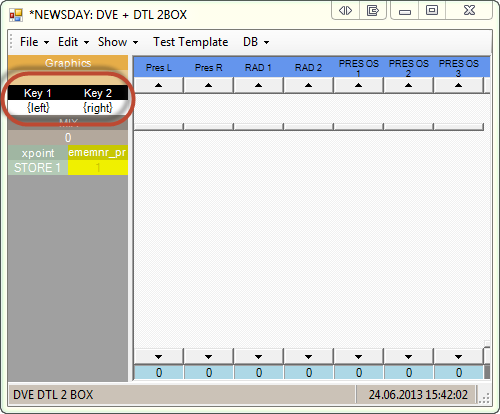Click the STORE 1 xpoint cell

pyautogui.click(x=38, y=167)
